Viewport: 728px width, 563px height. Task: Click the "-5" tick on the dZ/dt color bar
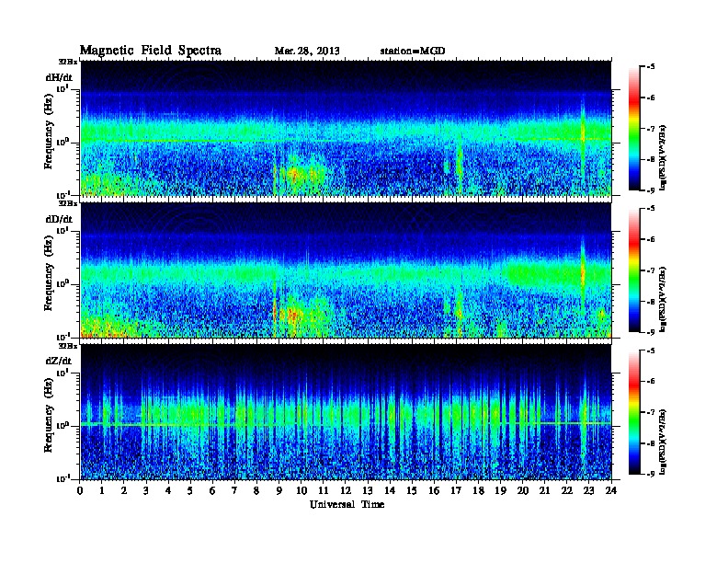tap(651, 350)
